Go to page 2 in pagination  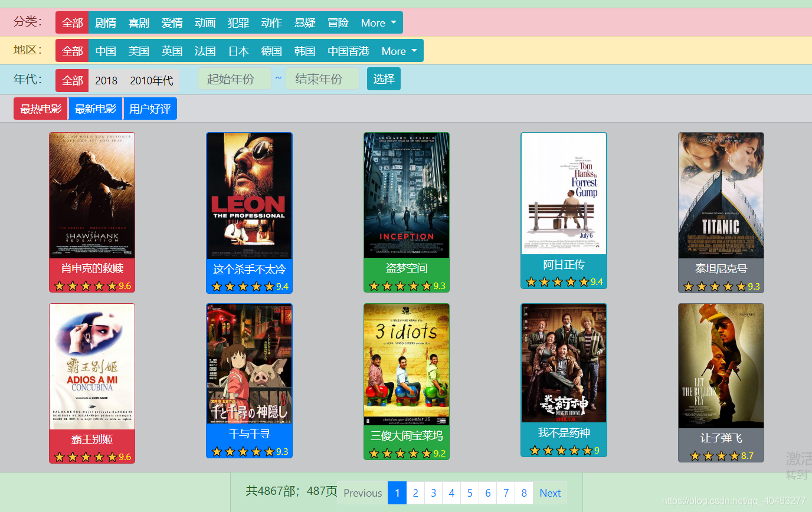click(415, 493)
